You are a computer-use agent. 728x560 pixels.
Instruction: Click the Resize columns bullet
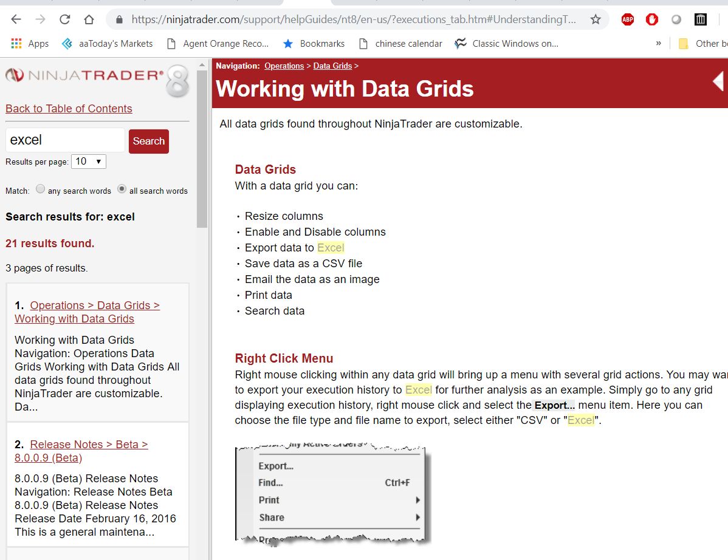[x=284, y=216]
